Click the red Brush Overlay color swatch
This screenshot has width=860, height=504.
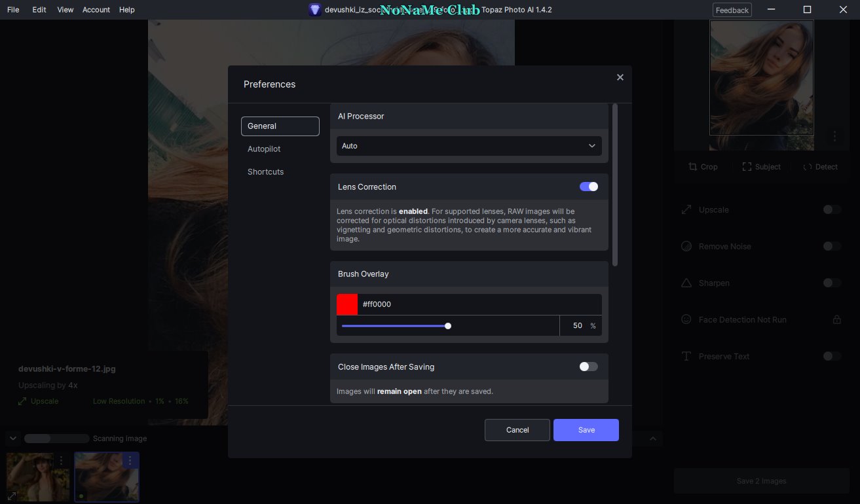pyautogui.click(x=347, y=304)
